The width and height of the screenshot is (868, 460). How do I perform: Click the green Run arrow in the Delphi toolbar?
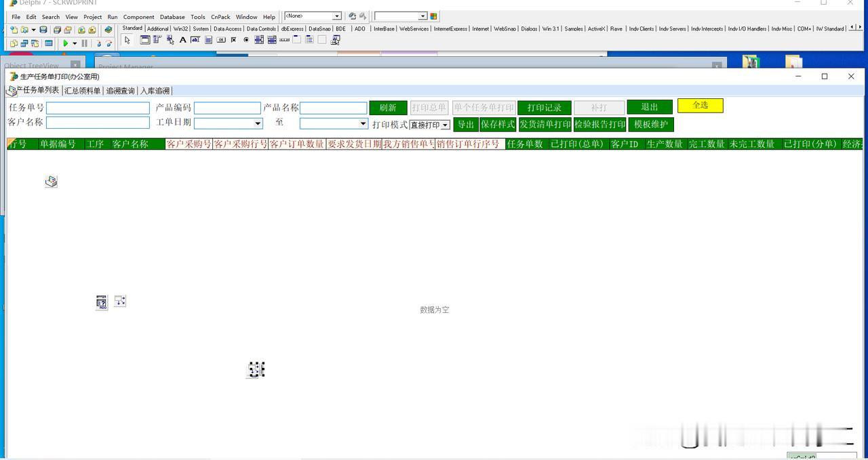pos(66,43)
